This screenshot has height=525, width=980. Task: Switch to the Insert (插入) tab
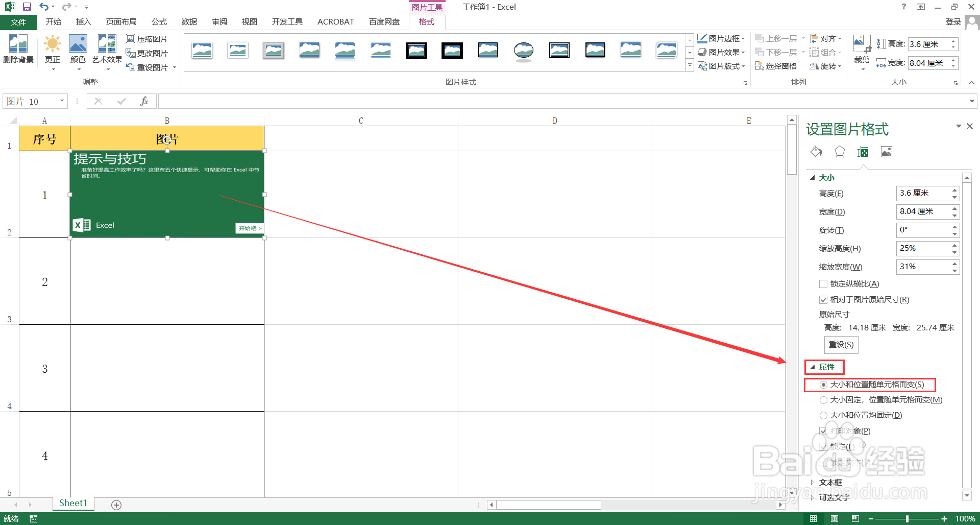click(x=83, y=22)
